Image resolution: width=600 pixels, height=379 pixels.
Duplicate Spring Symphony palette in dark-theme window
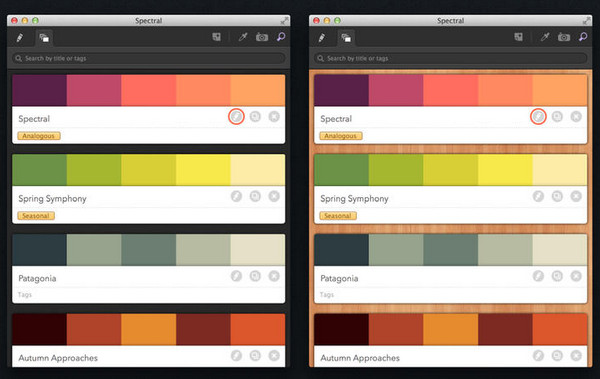[255, 196]
